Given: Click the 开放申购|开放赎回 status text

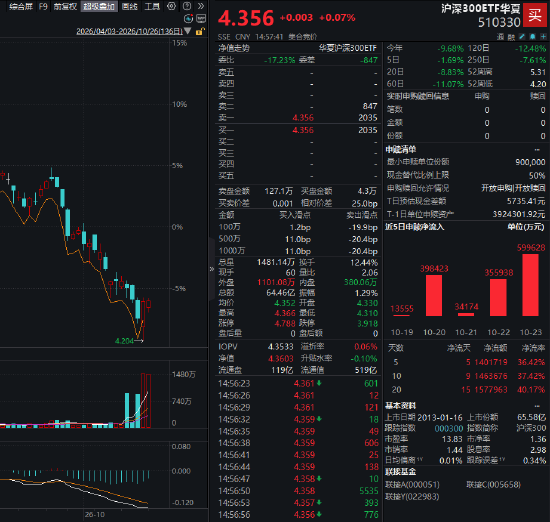Looking at the screenshot, I should click(x=513, y=188).
